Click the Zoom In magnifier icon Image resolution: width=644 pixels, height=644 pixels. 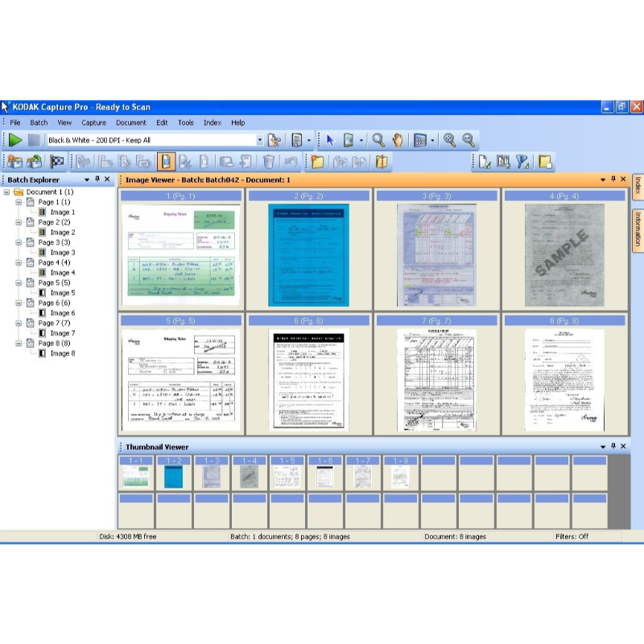point(449,140)
